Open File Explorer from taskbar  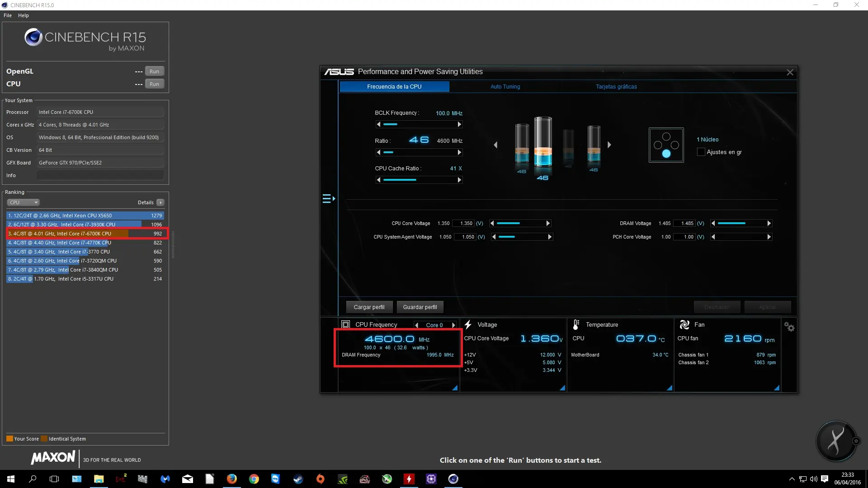tap(99, 479)
